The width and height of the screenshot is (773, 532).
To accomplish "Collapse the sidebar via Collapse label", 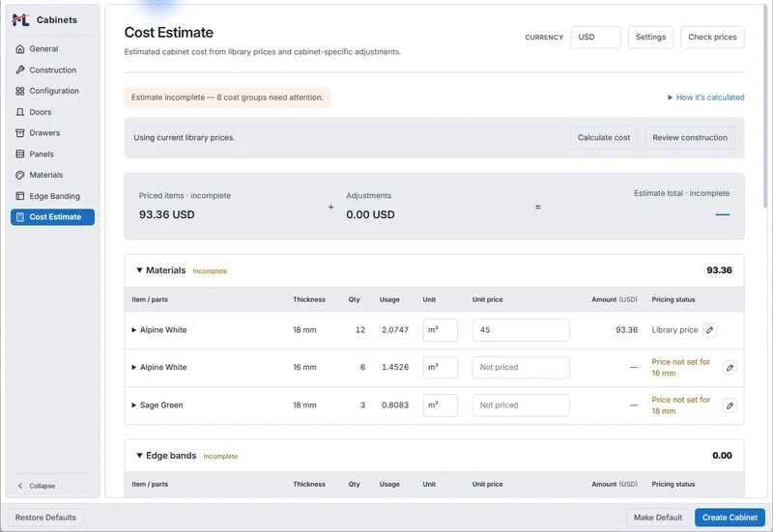I will point(43,486).
